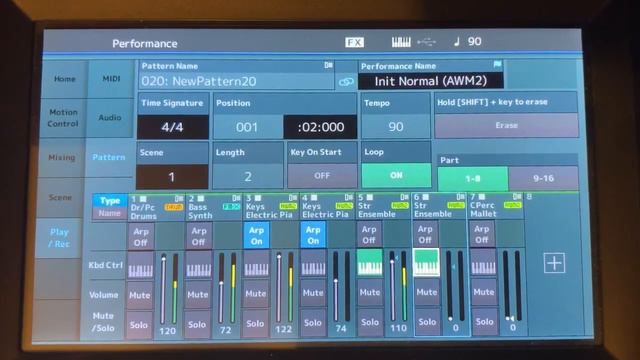Mute part 3 Keys Electric Piano
Image resolution: width=640 pixels, height=360 pixels.
(x=256, y=293)
